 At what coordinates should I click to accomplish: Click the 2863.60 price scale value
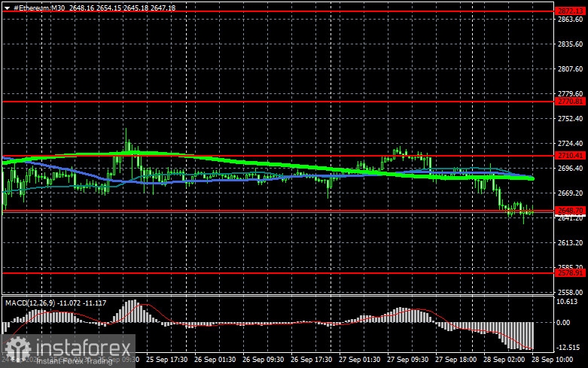[570, 20]
